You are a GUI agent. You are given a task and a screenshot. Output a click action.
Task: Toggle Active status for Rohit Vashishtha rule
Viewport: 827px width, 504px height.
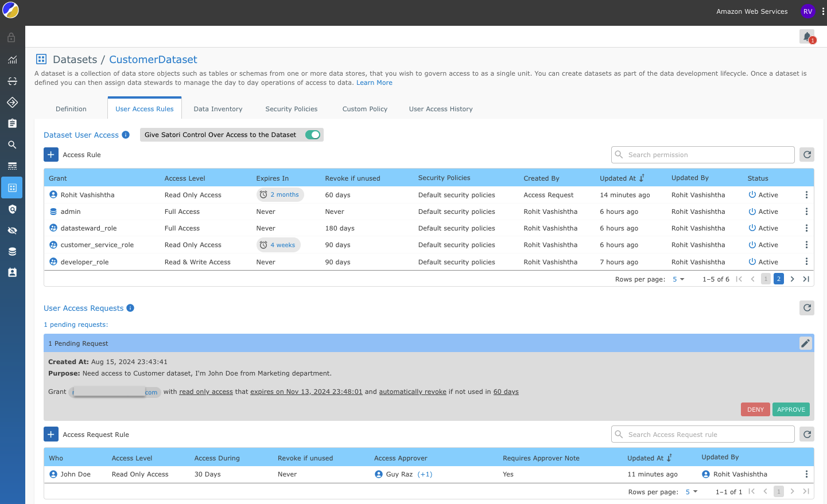[x=752, y=195]
